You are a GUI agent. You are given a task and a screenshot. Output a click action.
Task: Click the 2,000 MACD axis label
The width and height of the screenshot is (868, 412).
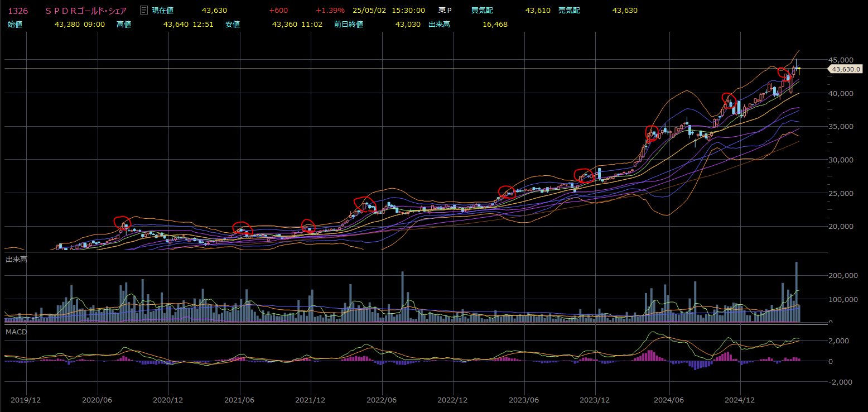838,341
